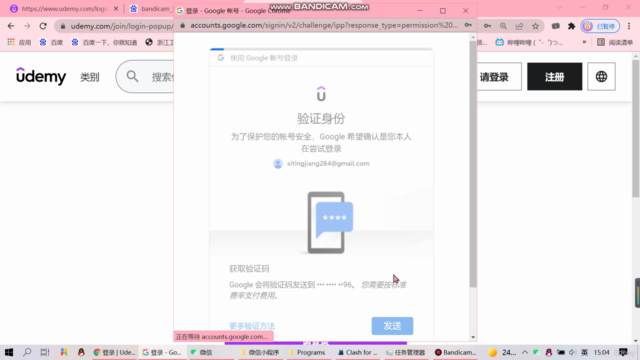Open the Windows Start menu
Image resolution: width=640 pixels, height=360 pixels.
(9, 352)
